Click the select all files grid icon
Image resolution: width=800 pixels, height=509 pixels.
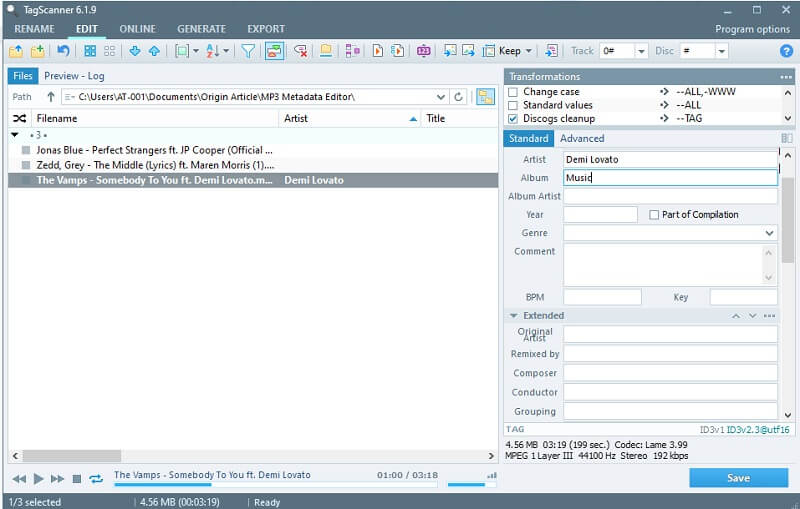(90, 51)
